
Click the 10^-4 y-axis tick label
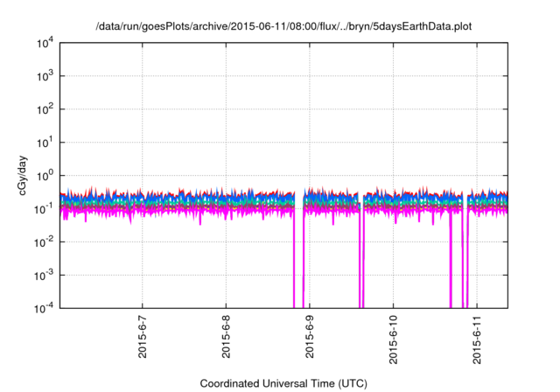[44, 308]
